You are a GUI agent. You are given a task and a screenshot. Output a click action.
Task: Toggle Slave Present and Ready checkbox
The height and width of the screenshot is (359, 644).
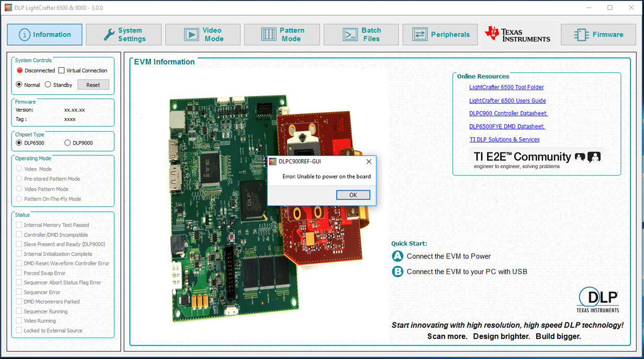coord(19,244)
